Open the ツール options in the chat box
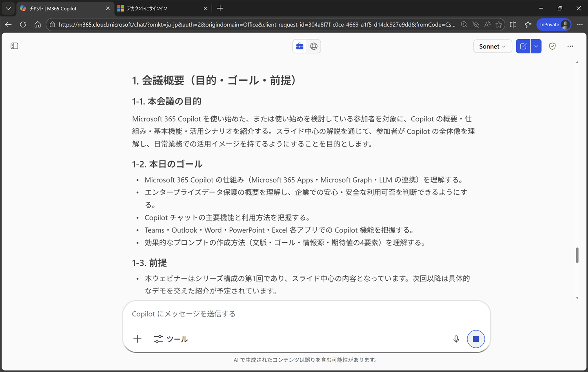Image resolution: width=588 pixels, height=372 pixels. click(x=171, y=339)
